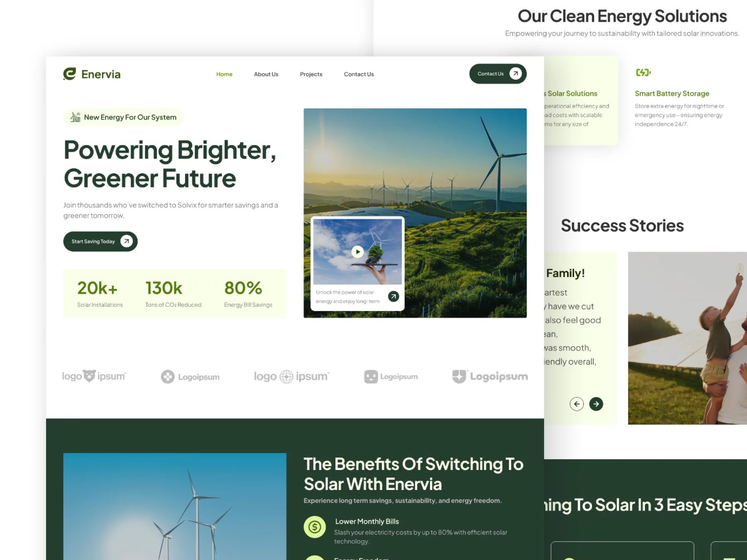This screenshot has width=747, height=560.
Task: Select Contact Us in the navigation menu
Action: (359, 74)
